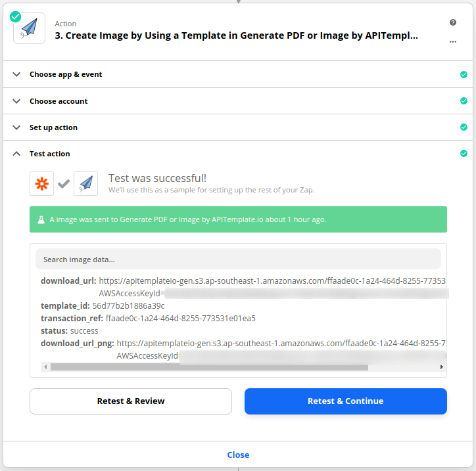Click the Close link at bottom
The image size is (476, 471).
coord(238,455)
